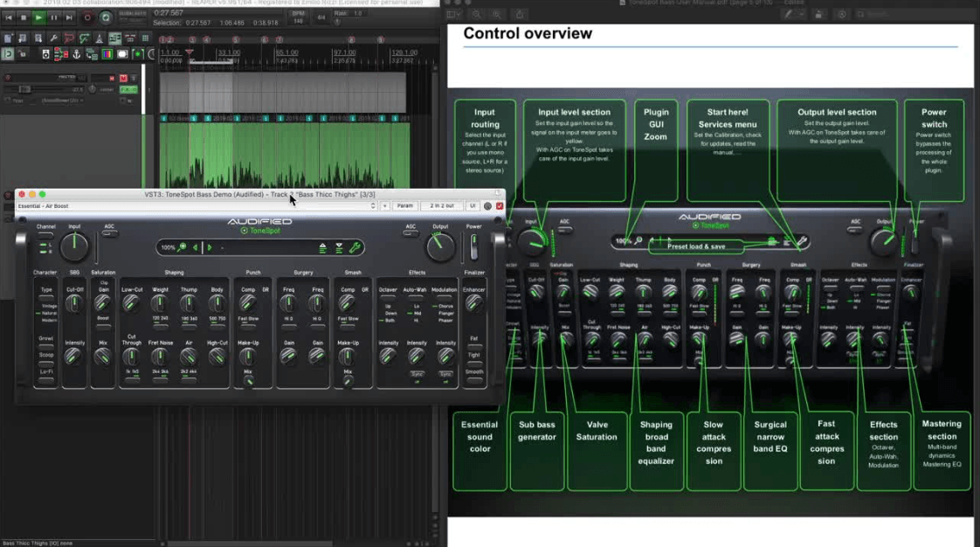Screen dimensions: 980x547
Task: Click the rainbow color bars toolbar icon
Action: click(x=107, y=54)
